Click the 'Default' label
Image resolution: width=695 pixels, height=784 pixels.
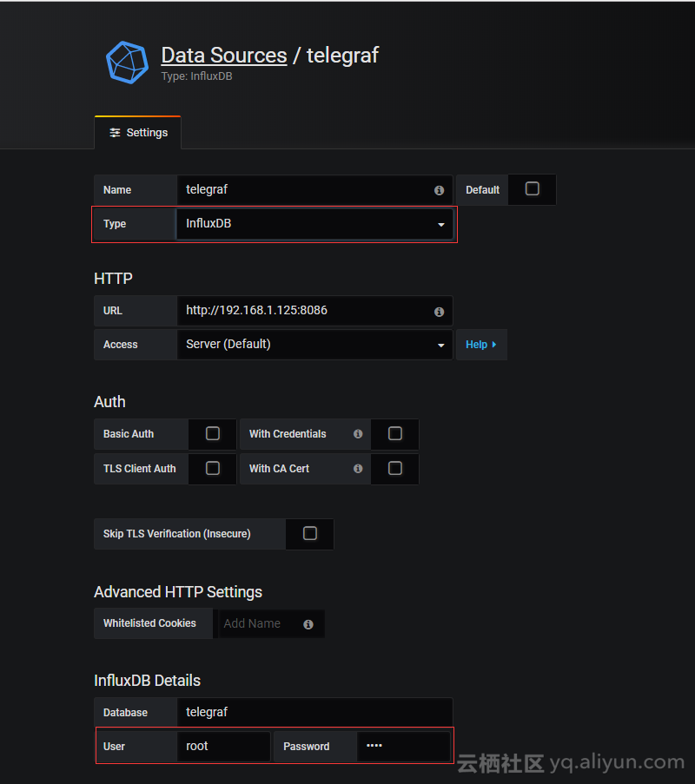tap(482, 190)
